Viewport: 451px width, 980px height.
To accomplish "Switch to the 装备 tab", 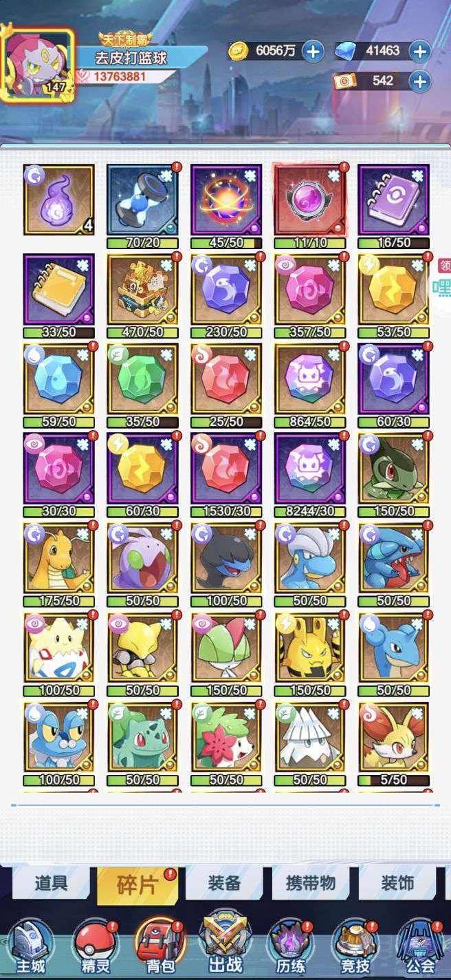I will pos(223,883).
